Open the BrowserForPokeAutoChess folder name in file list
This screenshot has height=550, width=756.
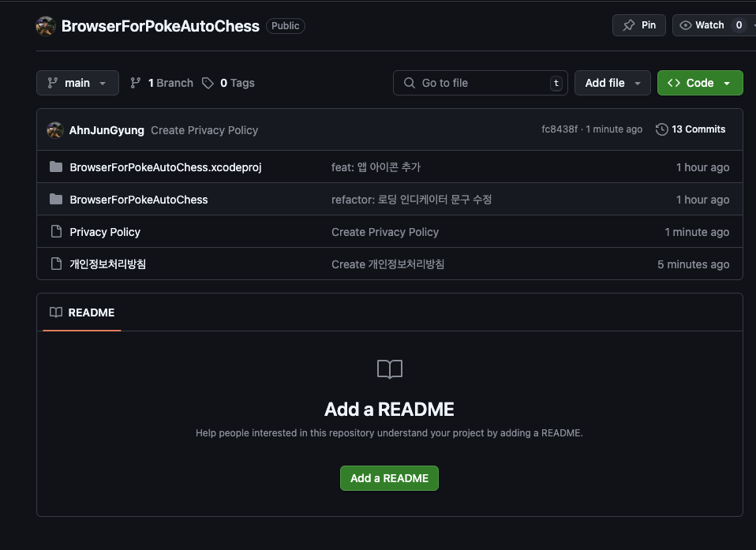click(x=139, y=200)
